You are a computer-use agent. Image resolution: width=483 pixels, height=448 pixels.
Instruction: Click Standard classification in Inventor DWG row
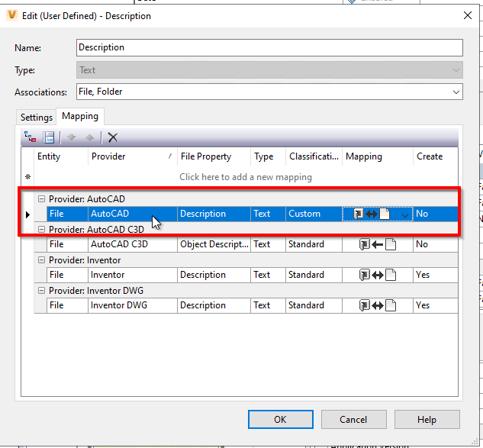click(314, 305)
